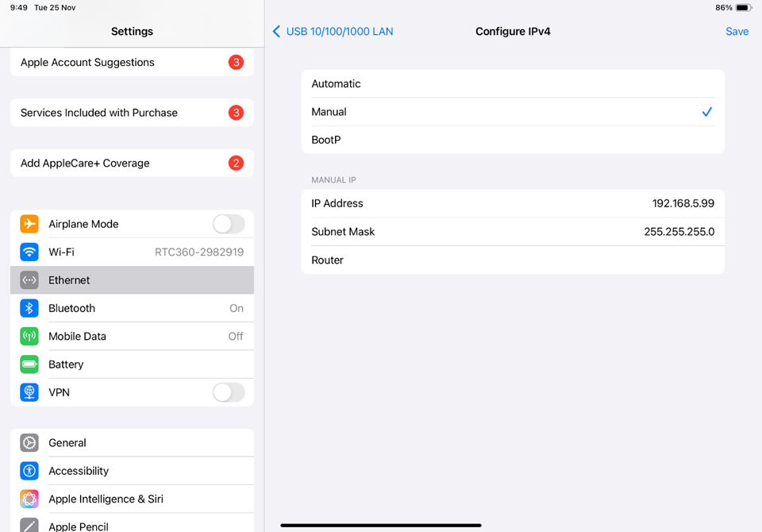Tap the Accessibility icon
The width and height of the screenshot is (762, 532).
point(29,471)
